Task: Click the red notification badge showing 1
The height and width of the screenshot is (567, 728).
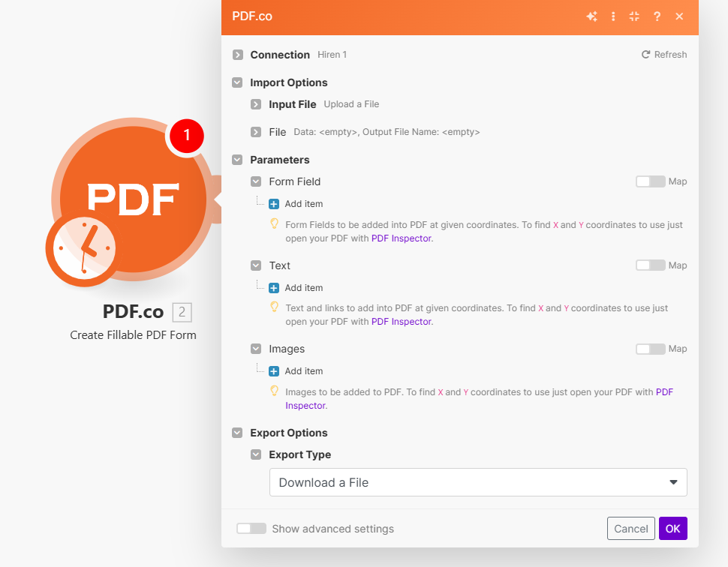Action: coord(187,136)
